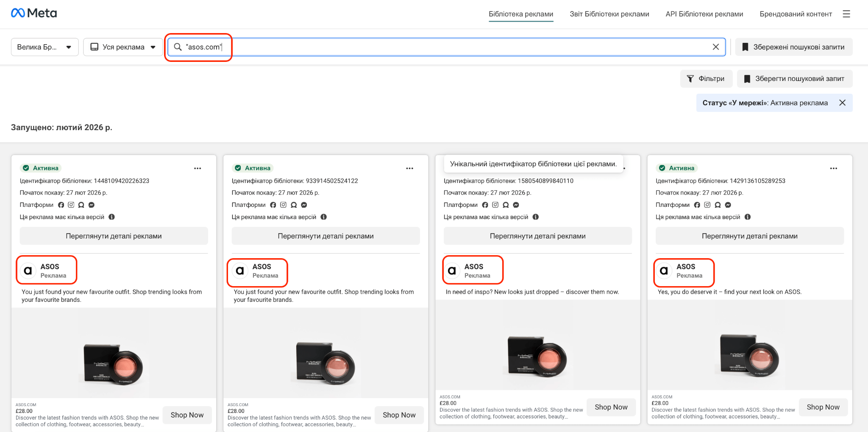
Task: Click Instagram platform icon on ad 1580540899840110
Action: [495, 205]
